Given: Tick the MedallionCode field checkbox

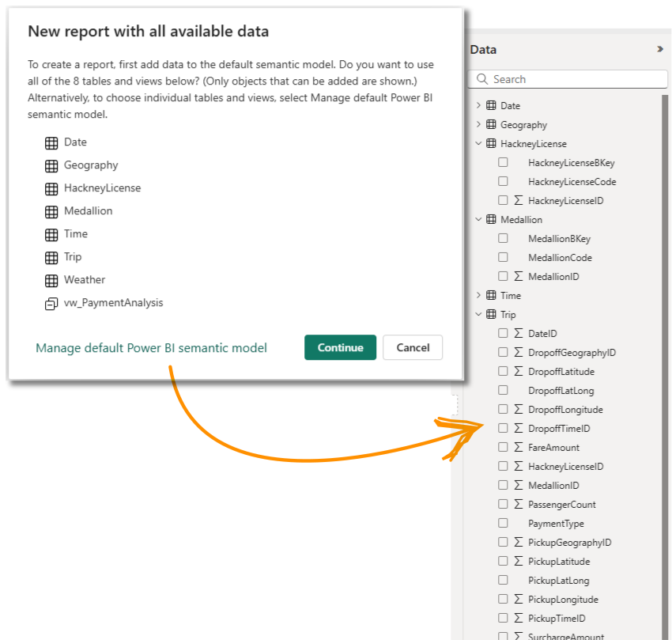Looking at the screenshot, I should coord(503,258).
